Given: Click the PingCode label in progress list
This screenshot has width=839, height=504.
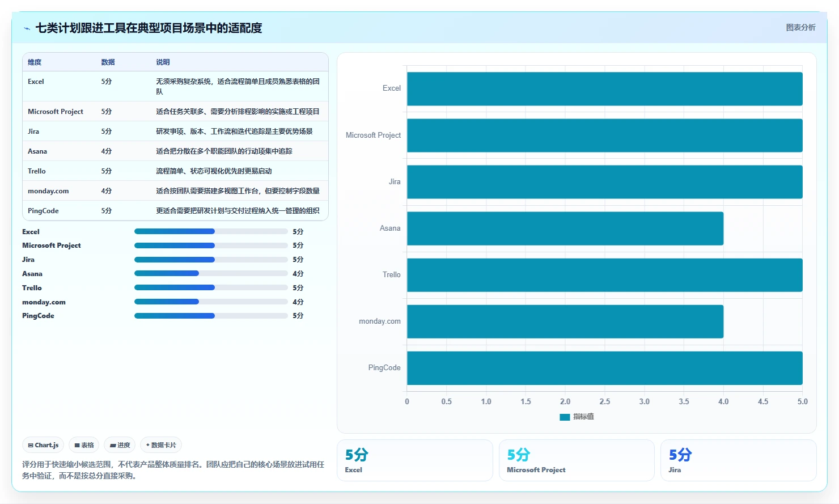Looking at the screenshot, I should point(38,316).
